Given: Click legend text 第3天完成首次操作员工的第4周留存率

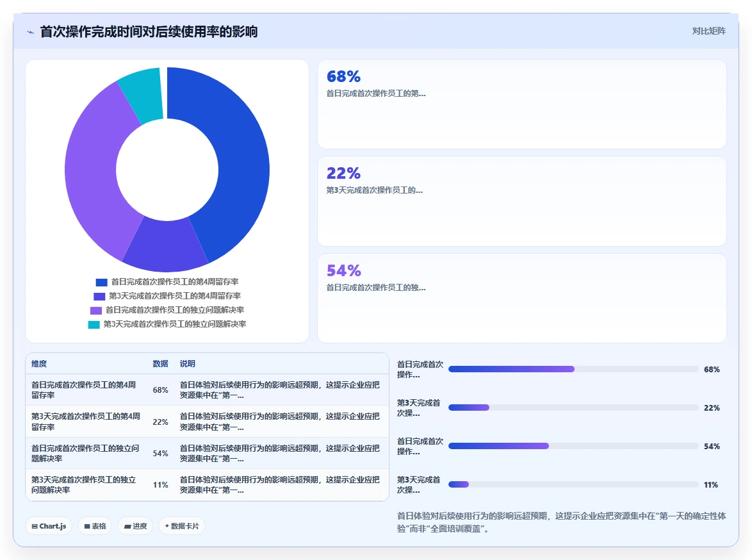Looking at the screenshot, I should [x=175, y=296].
